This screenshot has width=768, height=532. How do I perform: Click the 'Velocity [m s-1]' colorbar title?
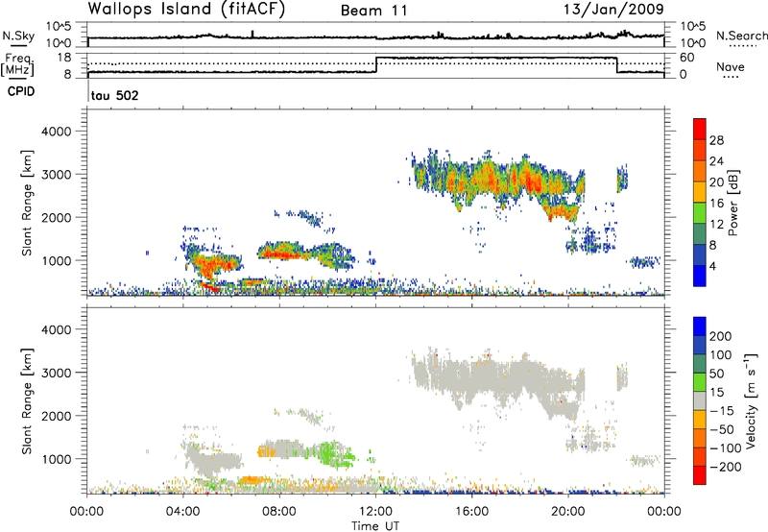click(x=751, y=400)
